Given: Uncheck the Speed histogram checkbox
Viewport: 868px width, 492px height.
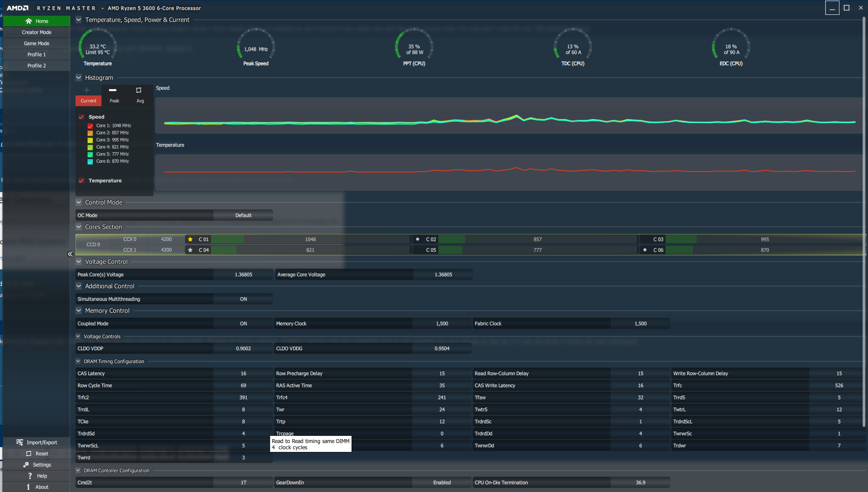Looking at the screenshot, I should [81, 117].
